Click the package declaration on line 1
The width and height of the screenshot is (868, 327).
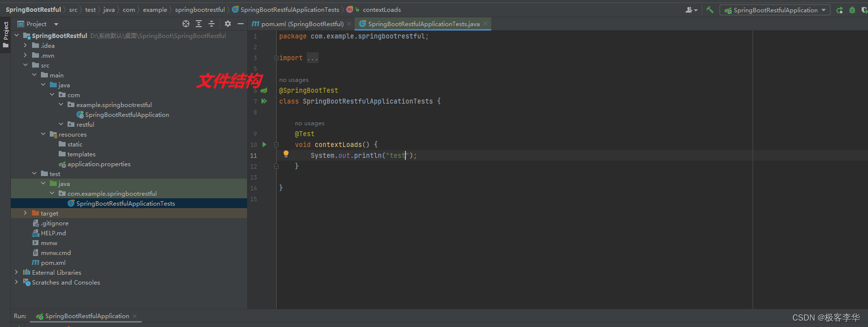pos(354,36)
